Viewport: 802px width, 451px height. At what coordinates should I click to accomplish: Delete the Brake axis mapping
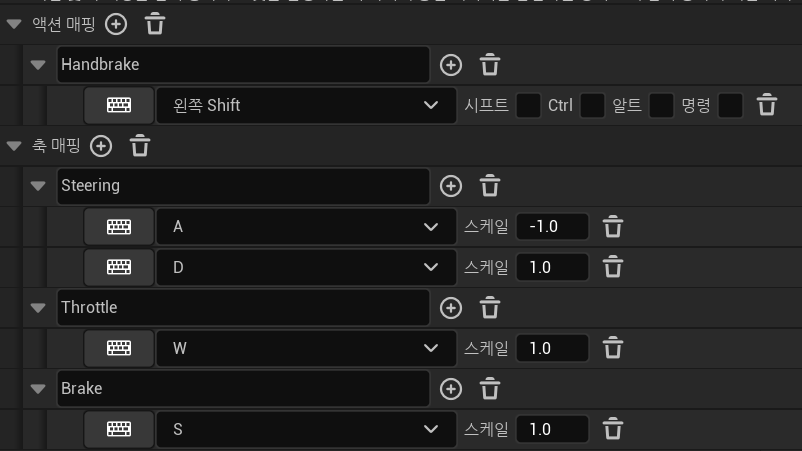tap(489, 389)
